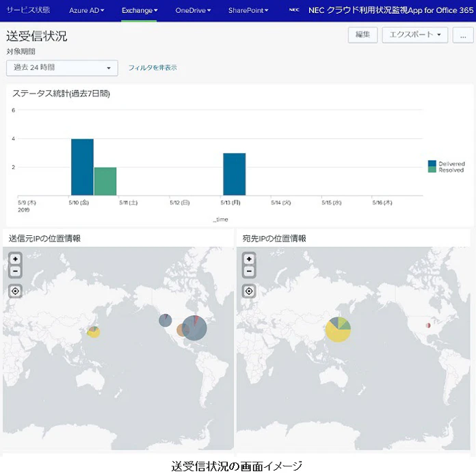Viewport: 476px width, 476px height.
Task: Click the NEC クラウド利用状況監視App title
Action: [391, 10]
